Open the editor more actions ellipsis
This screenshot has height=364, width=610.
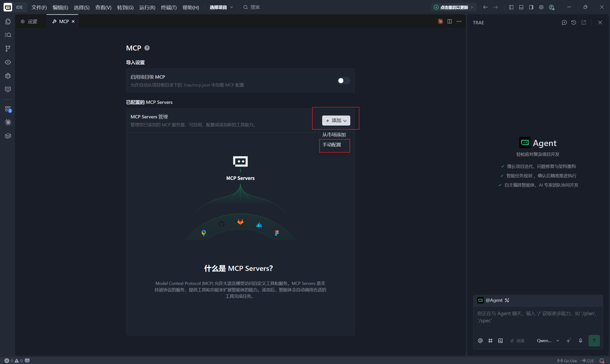(459, 21)
